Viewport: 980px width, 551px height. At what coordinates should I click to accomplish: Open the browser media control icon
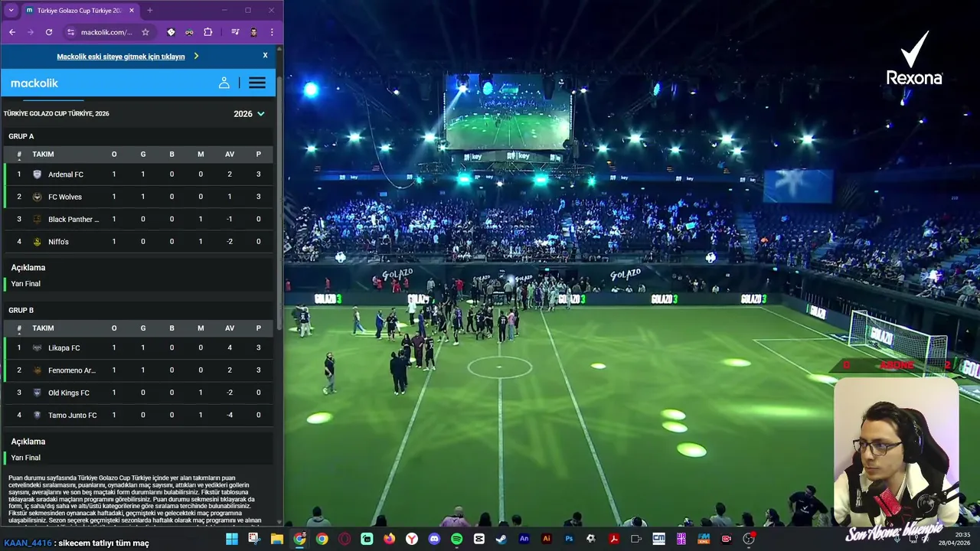(x=235, y=32)
